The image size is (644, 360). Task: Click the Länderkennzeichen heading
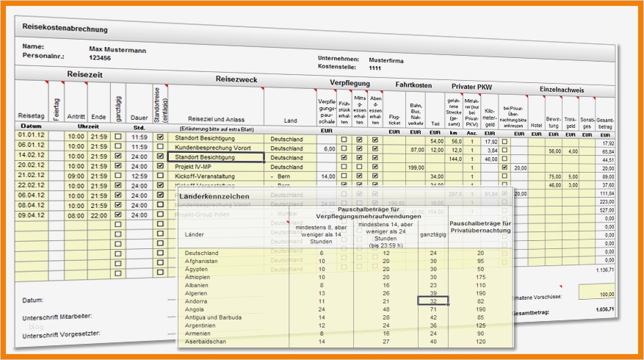point(214,196)
